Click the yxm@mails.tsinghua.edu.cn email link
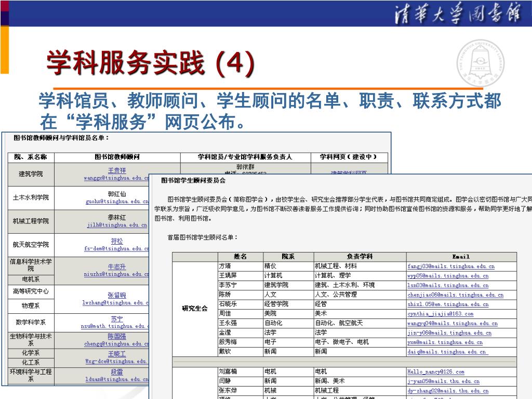This screenshot has height=399, width=532. click(x=445, y=342)
